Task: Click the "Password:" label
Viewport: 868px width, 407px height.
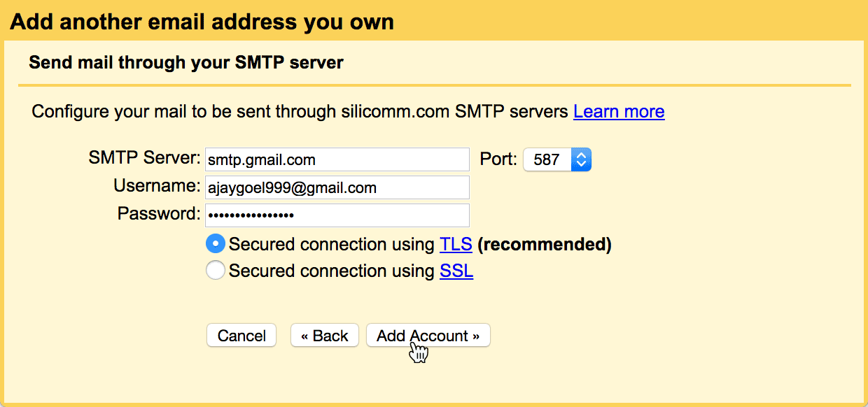Action: point(159,213)
